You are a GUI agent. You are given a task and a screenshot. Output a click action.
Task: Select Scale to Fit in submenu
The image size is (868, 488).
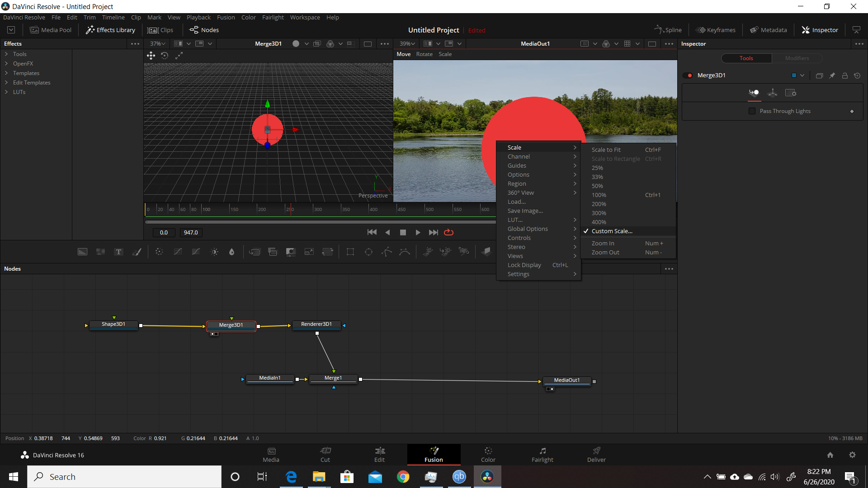(628, 150)
